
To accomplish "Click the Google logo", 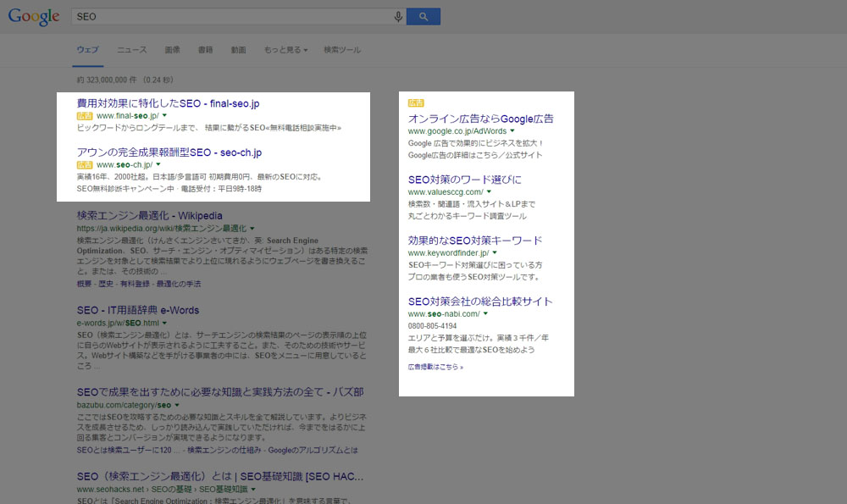I will [x=34, y=17].
